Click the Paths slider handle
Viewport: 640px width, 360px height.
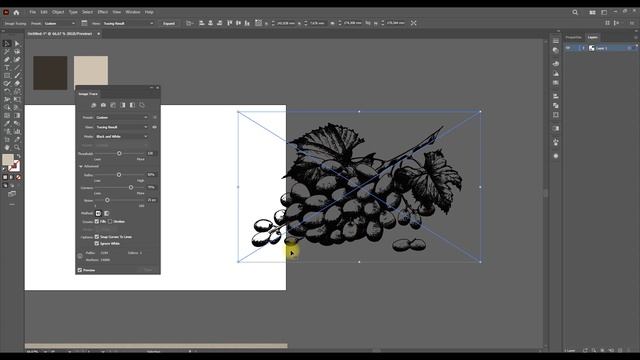pos(119,175)
